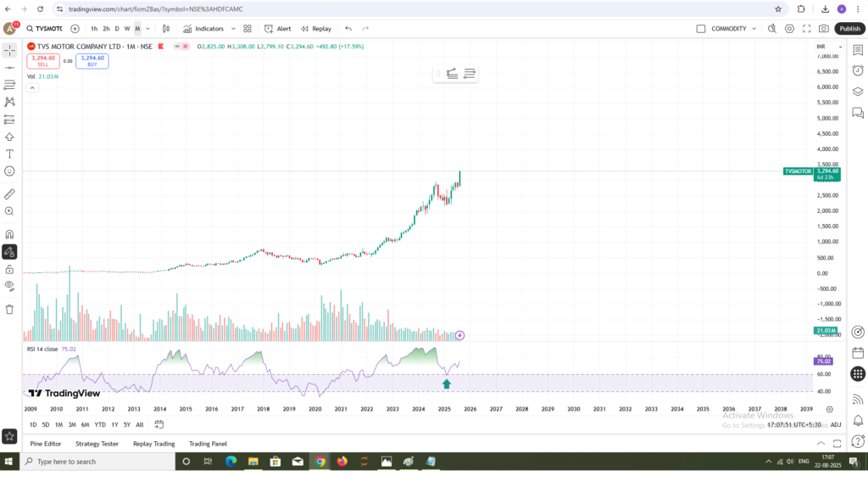Open the Strategy Tester tab
This screenshot has width=868, height=504.
tap(97, 444)
